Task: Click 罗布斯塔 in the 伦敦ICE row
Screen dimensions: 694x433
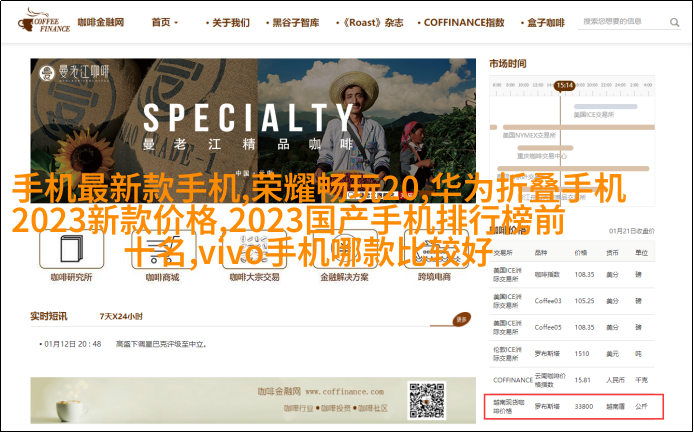Action: point(547,354)
